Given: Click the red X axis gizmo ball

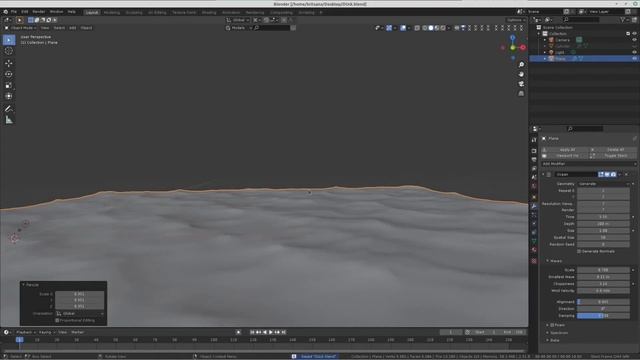Looking at the screenshot, I should pyautogui.click(x=523, y=48).
